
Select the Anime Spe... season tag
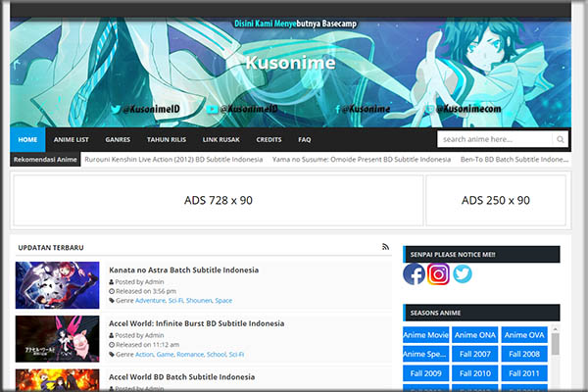coord(425,354)
